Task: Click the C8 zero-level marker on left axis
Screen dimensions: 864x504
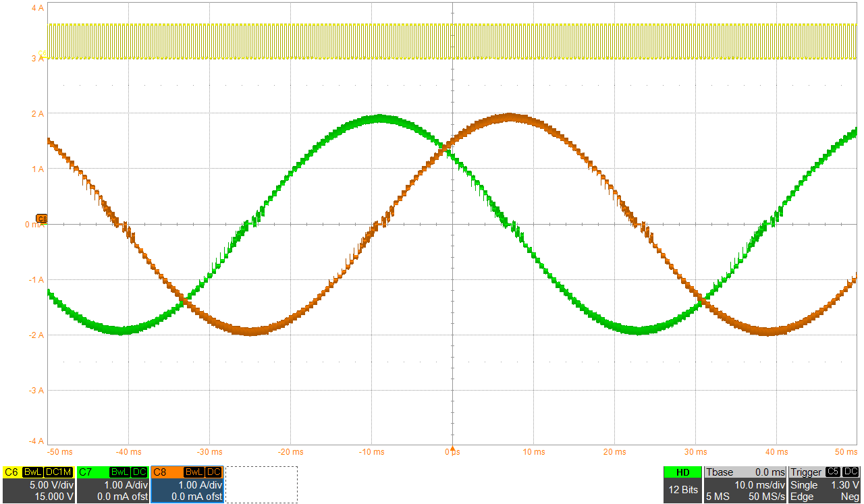Action: 42,219
